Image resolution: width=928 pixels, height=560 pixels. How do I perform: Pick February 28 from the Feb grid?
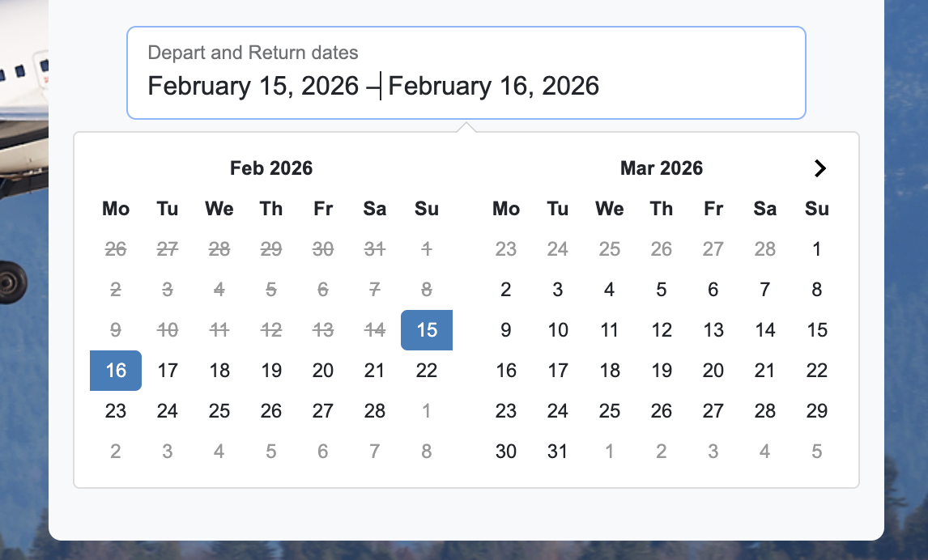(375, 411)
